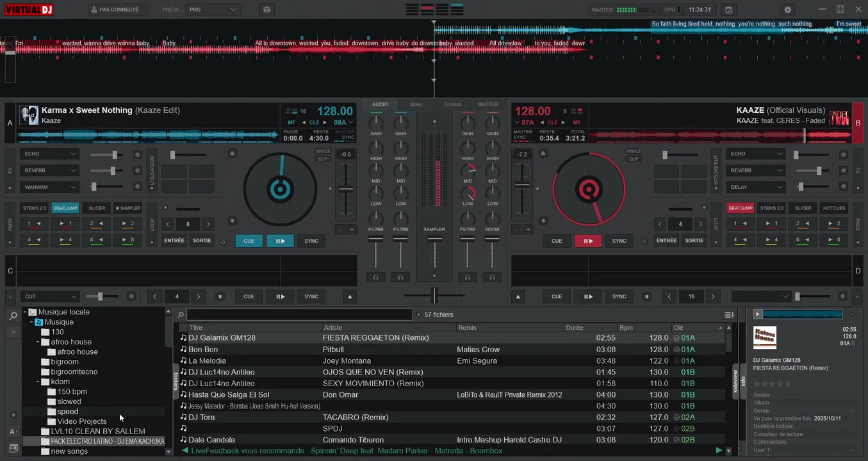
Task: Open the recording clock icon near the time
Action: (728, 10)
